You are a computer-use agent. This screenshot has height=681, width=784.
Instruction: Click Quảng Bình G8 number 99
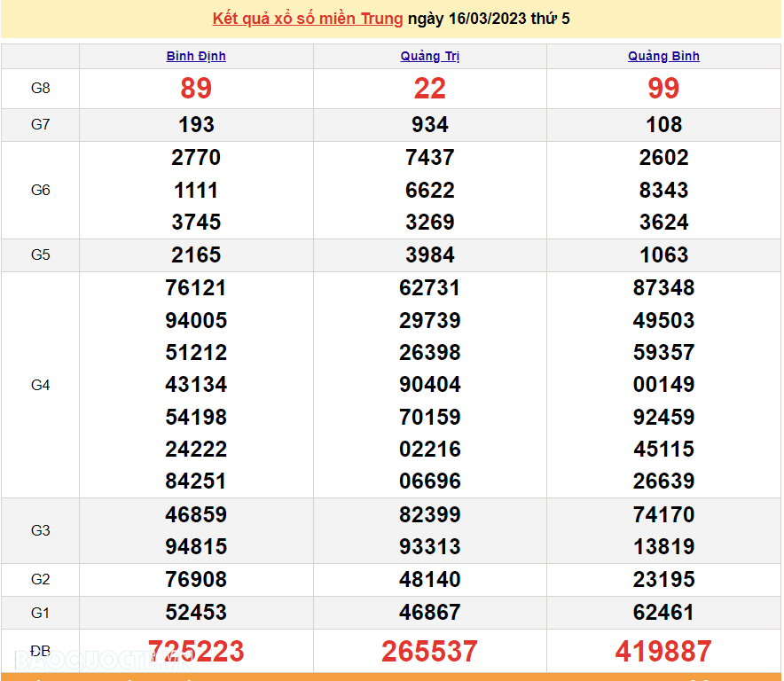(663, 89)
